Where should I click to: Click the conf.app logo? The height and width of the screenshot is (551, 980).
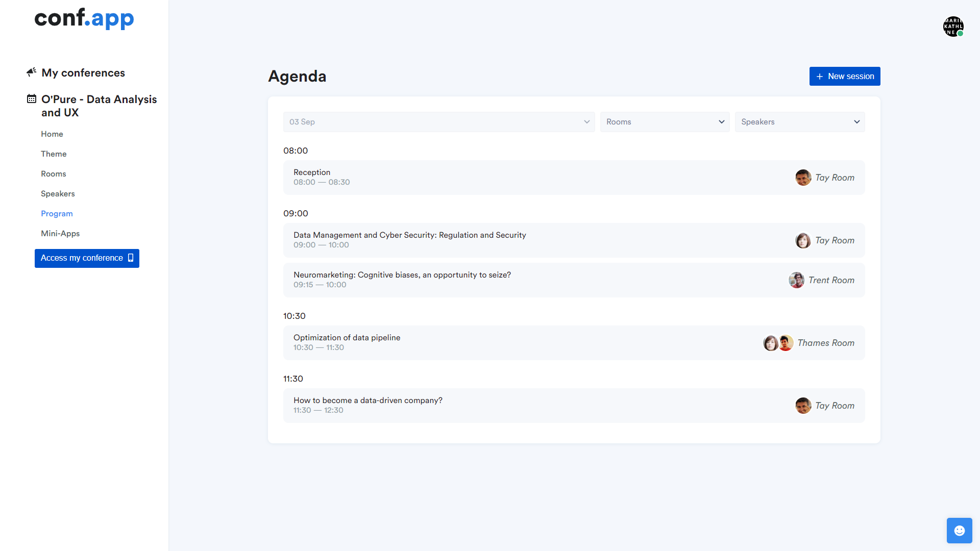84,19
